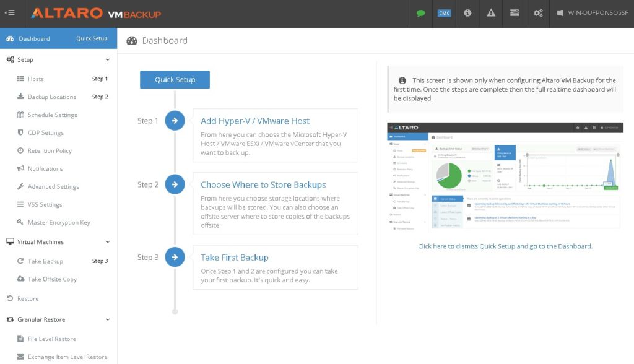Click the Dashboard gauge icon in sidebar
Viewport: 634px width, 364px height.
coord(10,38)
